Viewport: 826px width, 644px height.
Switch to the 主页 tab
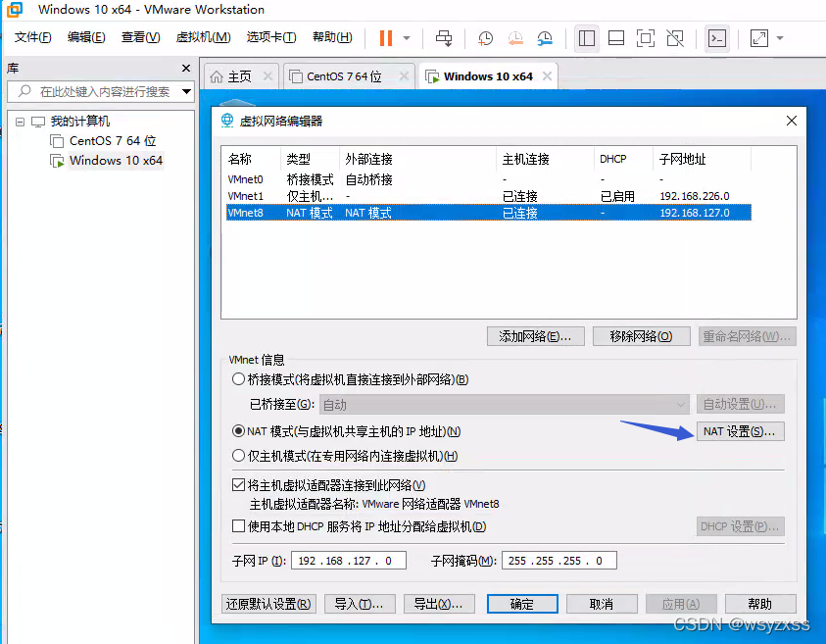coord(240,76)
